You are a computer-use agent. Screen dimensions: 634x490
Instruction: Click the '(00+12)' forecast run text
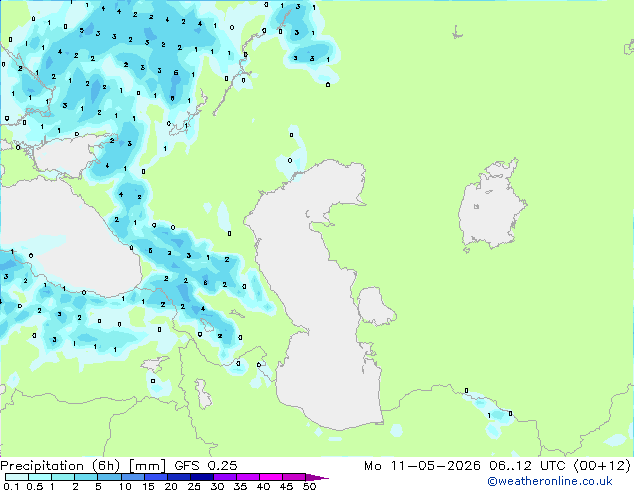[602, 466]
